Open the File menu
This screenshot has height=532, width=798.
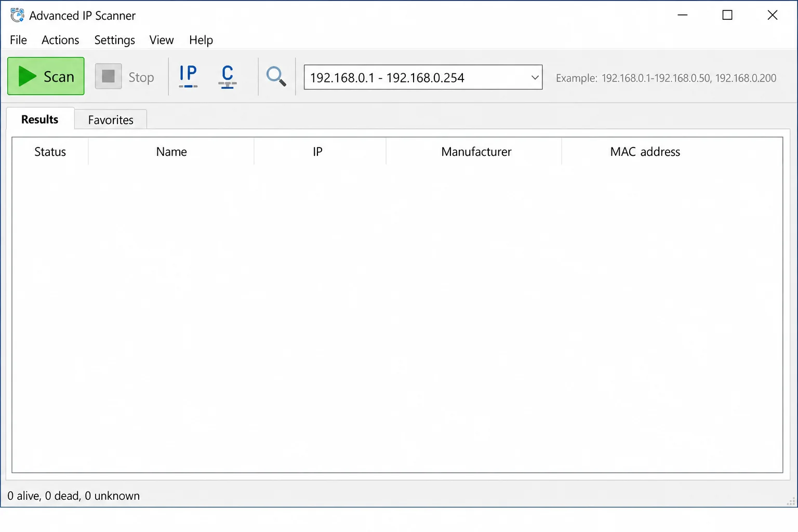[18, 40]
